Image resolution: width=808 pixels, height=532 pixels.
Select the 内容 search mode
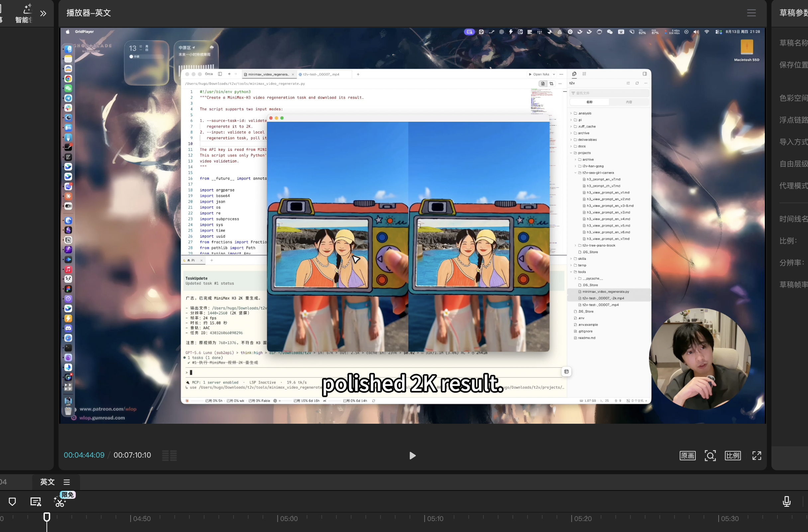coord(629,102)
